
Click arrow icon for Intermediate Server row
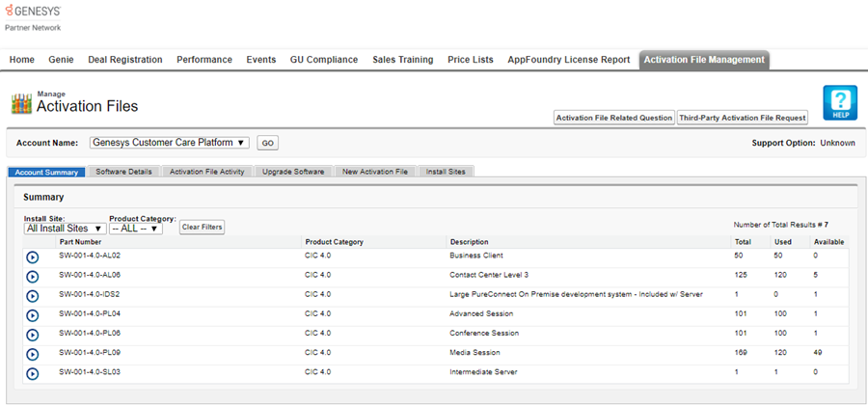coord(32,373)
